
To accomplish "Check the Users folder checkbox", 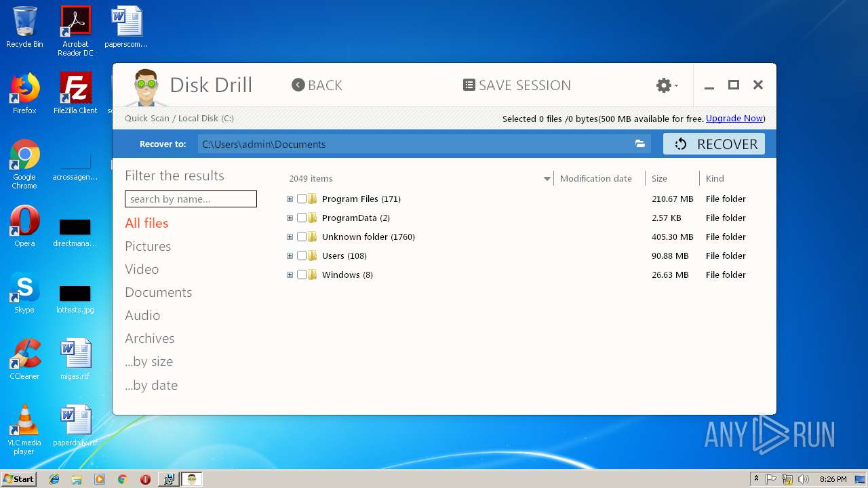I will coord(302,256).
